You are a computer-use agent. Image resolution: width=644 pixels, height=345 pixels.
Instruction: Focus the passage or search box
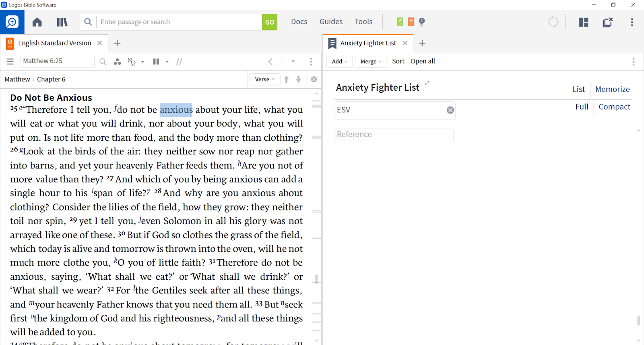[179, 22]
